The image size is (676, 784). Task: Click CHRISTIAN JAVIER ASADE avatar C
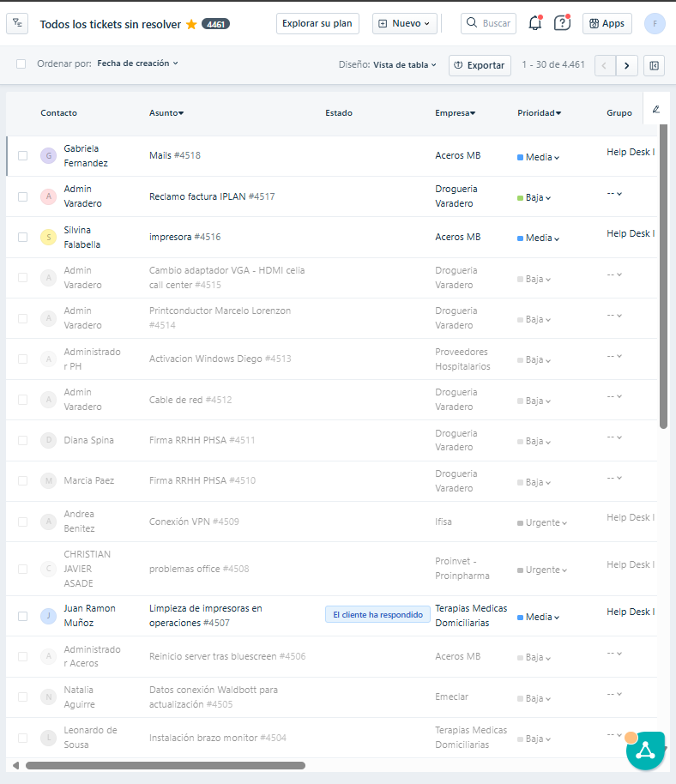49,569
